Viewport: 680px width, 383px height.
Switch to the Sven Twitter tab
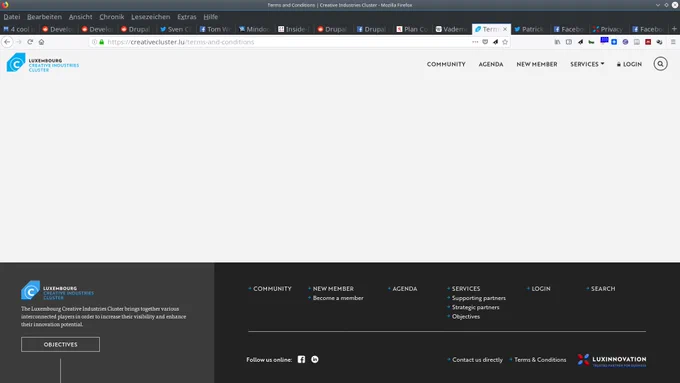(x=176, y=29)
